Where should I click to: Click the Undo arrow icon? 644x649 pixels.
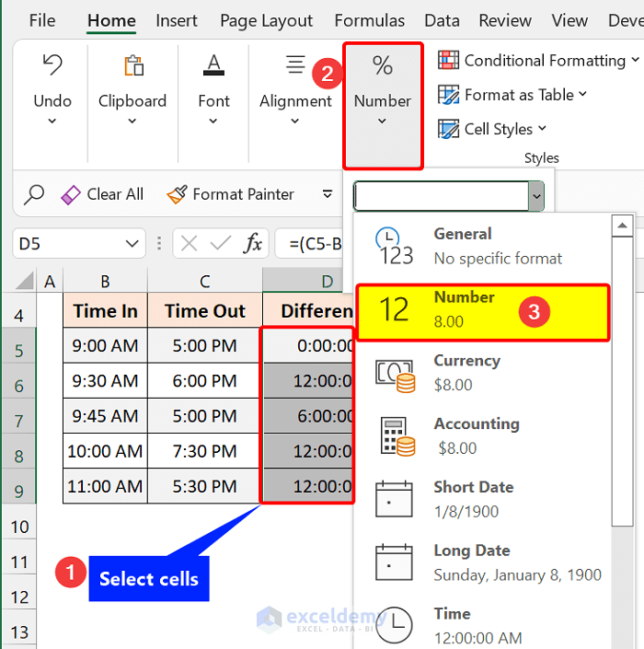point(52,65)
